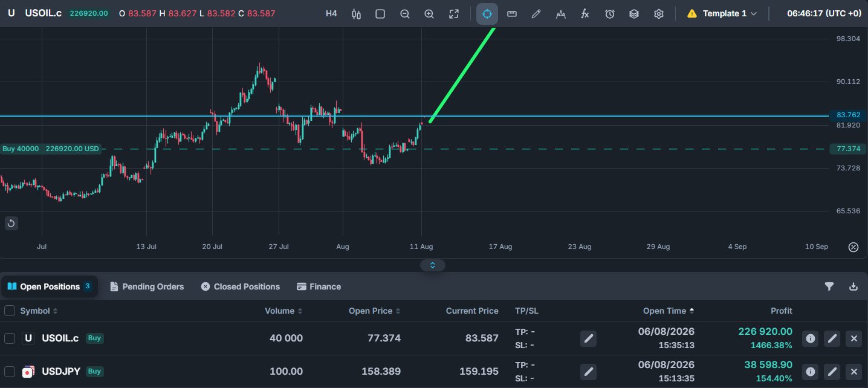Collapse the chart panel divider chevron

[x=433, y=265]
